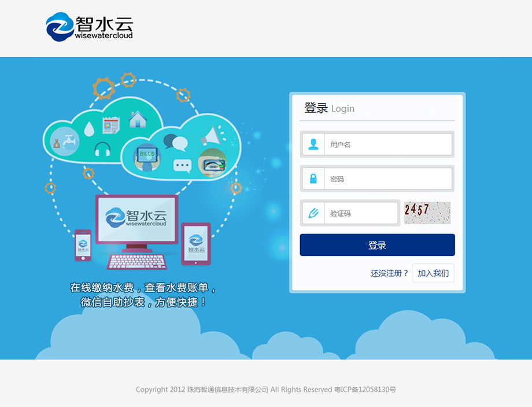The width and height of the screenshot is (532, 407).
Task: Click the headphones icon in the cloud
Action: (102, 149)
